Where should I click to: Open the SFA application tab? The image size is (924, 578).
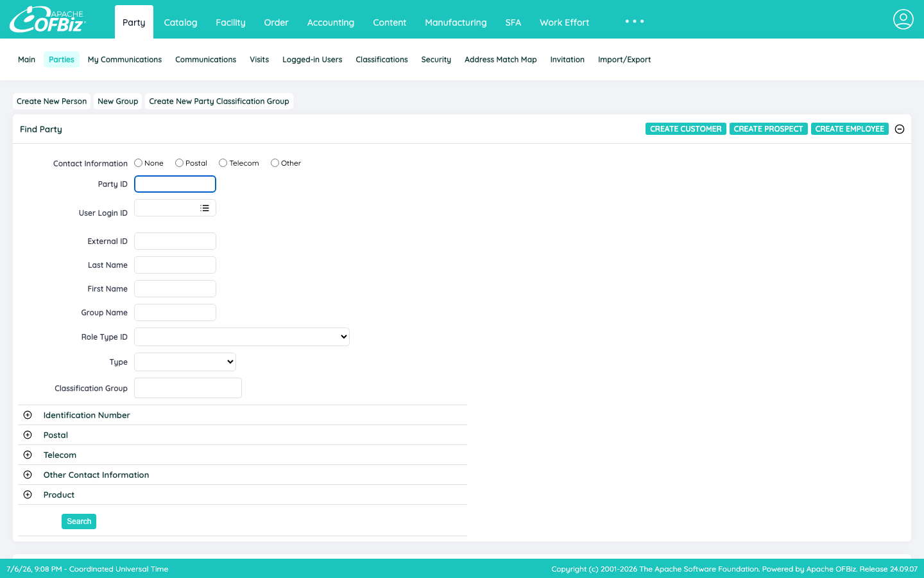pos(513,22)
